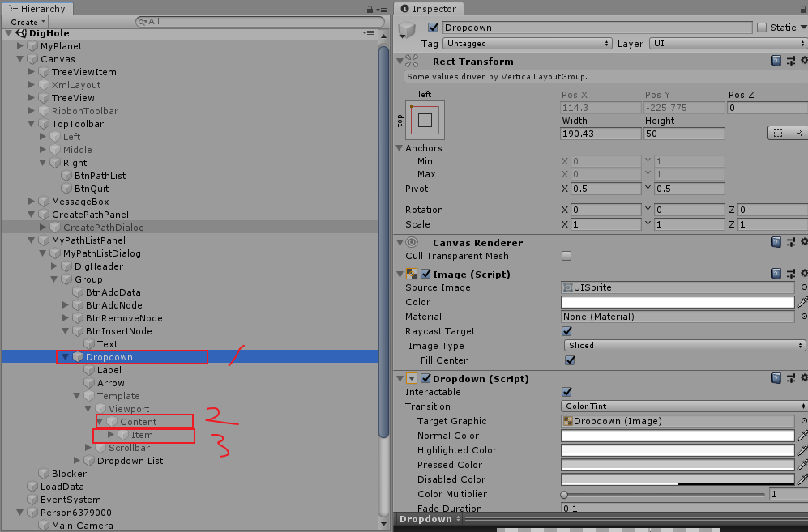Select the Arrow object
Viewport: 808px width, 532px height.
click(111, 383)
